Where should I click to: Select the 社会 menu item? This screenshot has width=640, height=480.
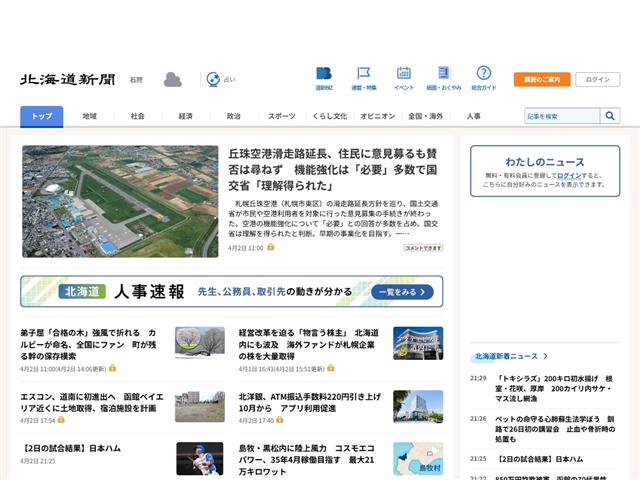138,116
